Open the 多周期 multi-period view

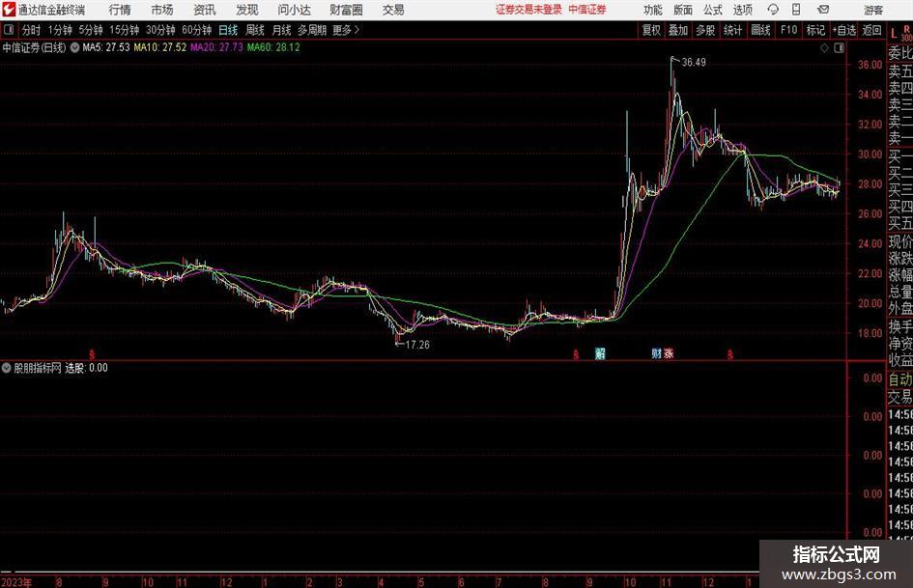point(312,30)
